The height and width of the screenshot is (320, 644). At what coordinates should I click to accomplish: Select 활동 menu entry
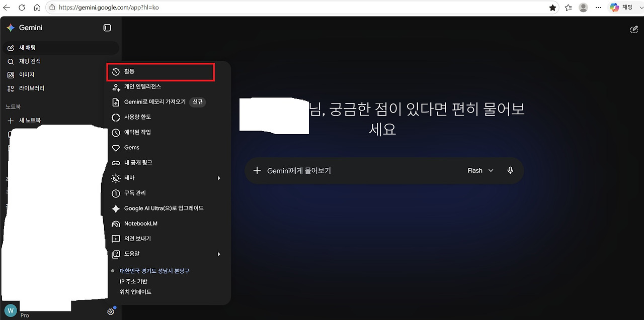[161, 72]
